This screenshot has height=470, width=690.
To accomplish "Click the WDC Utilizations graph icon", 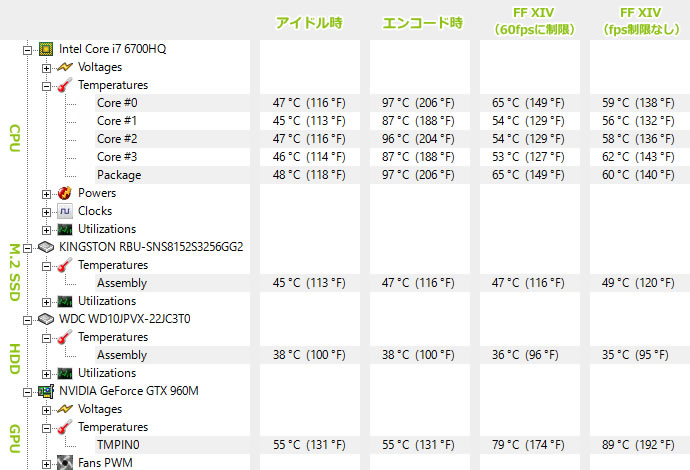I will tap(65, 373).
